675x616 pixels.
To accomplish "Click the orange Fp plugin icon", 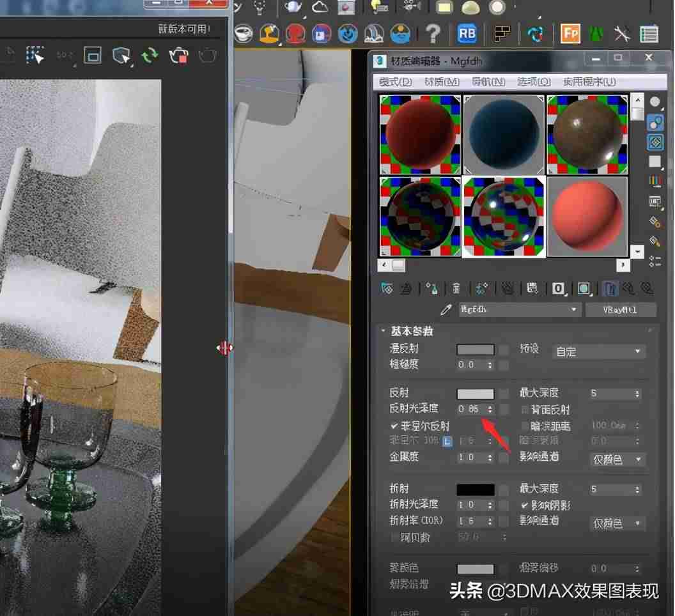I will tap(570, 34).
